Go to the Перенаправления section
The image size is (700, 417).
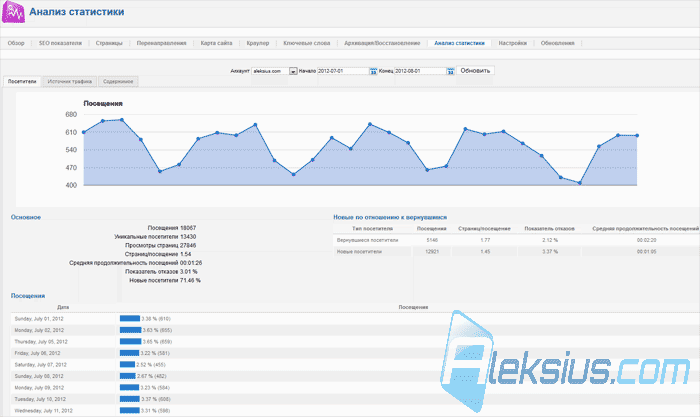162,43
